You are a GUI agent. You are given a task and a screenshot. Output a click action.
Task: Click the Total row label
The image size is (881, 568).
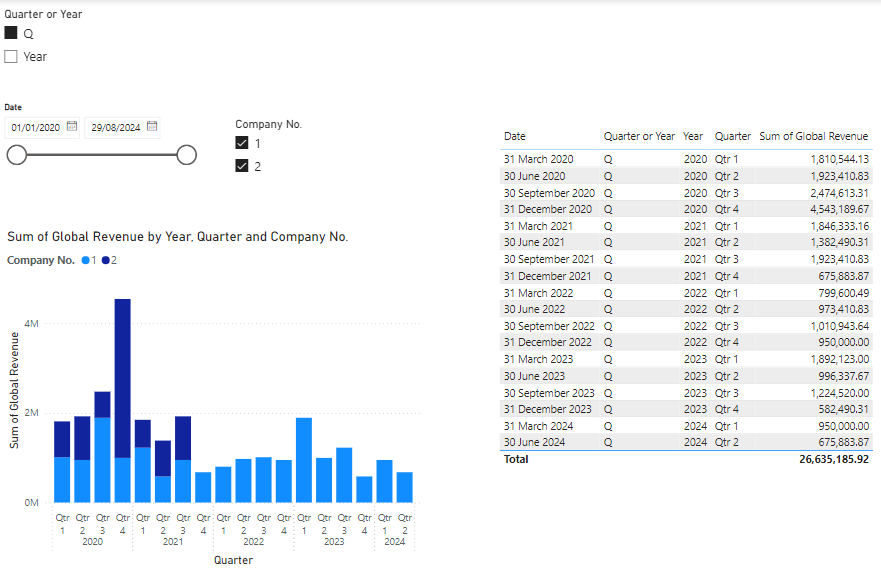(x=516, y=459)
